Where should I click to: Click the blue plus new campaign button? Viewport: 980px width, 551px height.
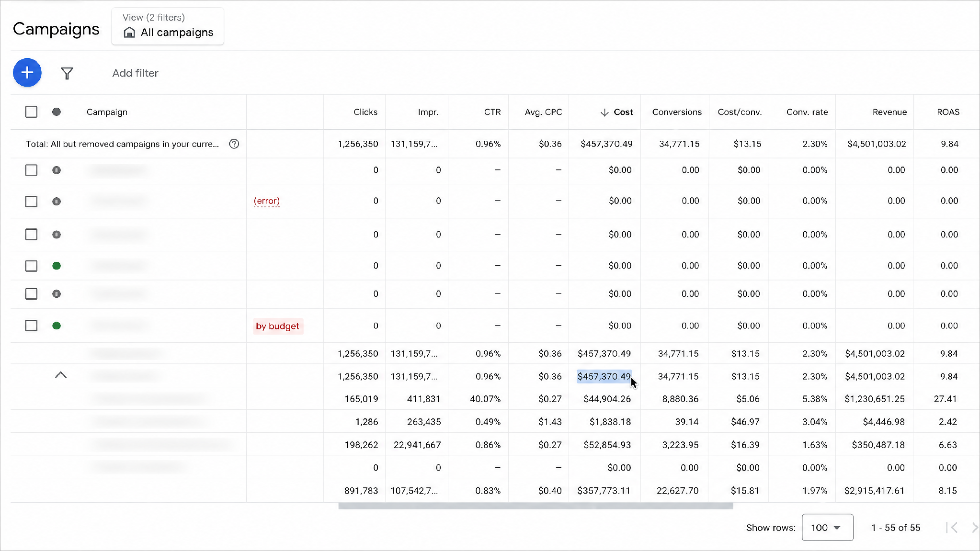pos(27,73)
